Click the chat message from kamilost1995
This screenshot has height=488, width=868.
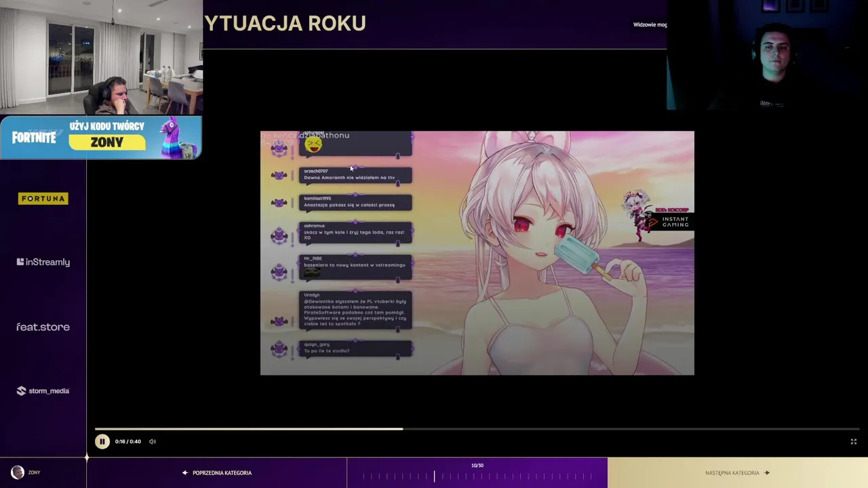click(x=355, y=202)
